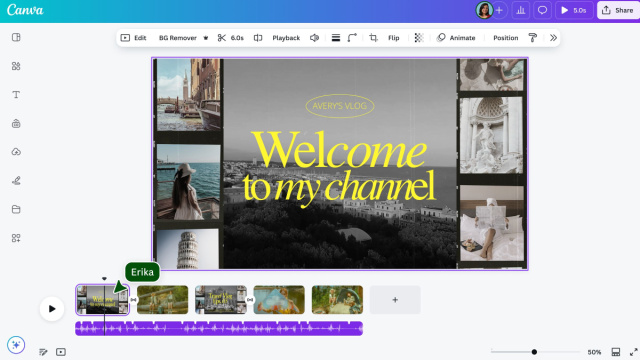The width and height of the screenshot is (640, 360).
Task: Click the scissors trim icon
Action: 222,38
